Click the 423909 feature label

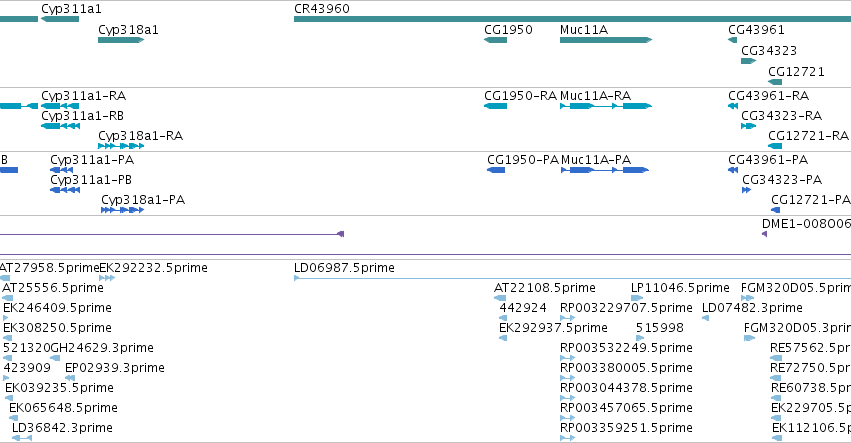tap(27, 368)
